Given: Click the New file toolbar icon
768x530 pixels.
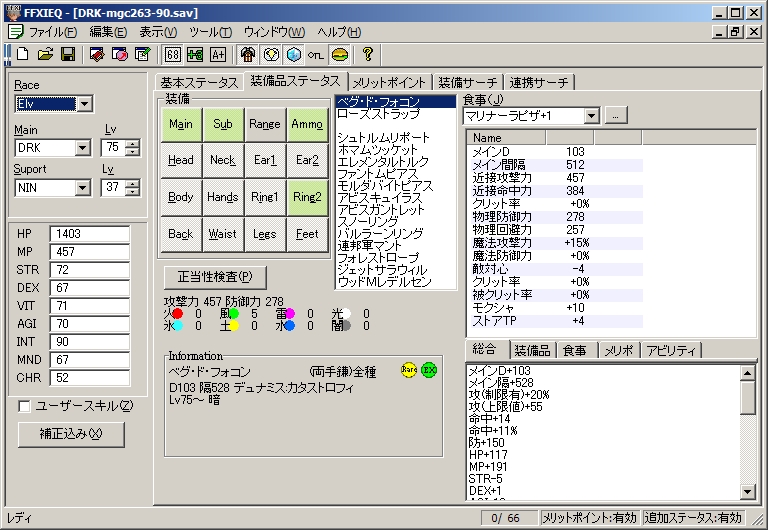Looking at the screenshot, I should [x=23, y=54].
